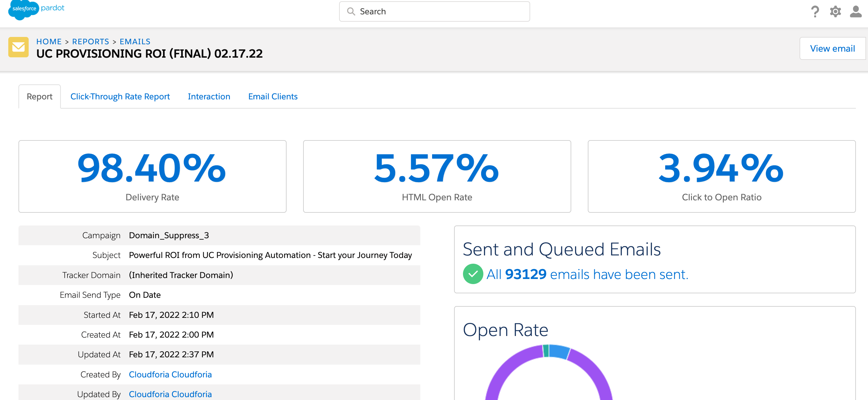Click Updated At 'Feb 17, 2022 2:37 PM'

[171, 354]
